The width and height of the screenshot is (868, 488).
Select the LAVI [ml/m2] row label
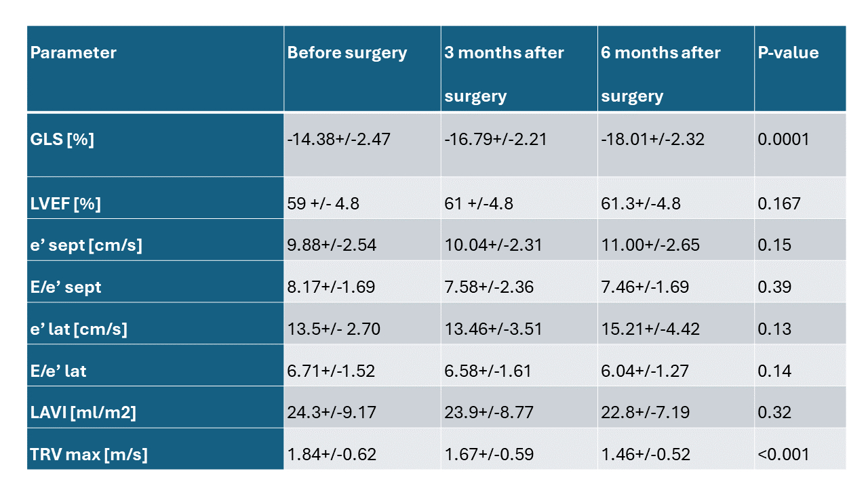(83, 413)
